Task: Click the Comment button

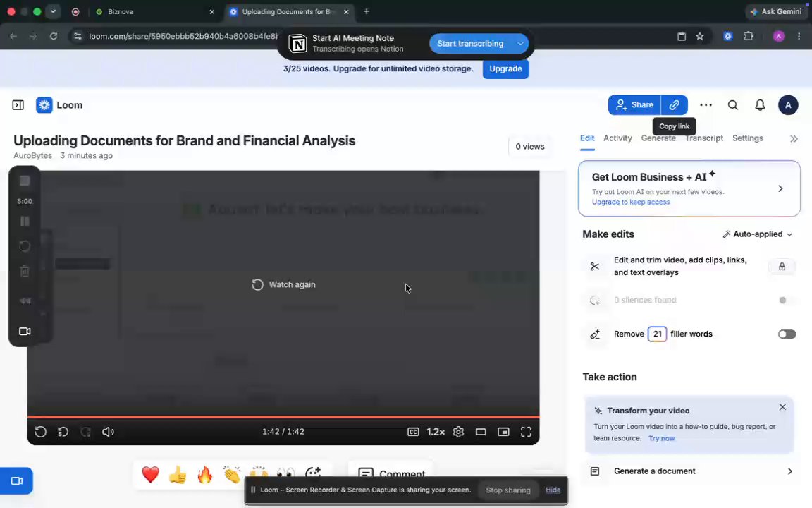Action: (391, 473)
